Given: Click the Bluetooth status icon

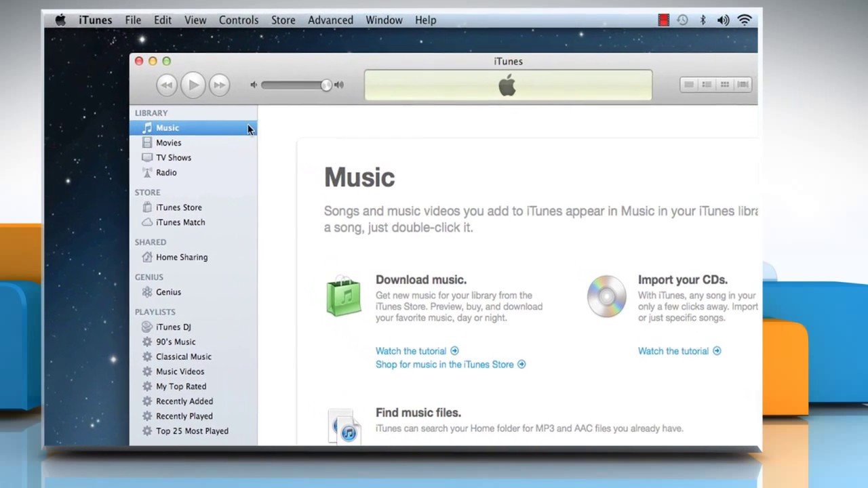Looking at the screenshot, I should [703, 20].
